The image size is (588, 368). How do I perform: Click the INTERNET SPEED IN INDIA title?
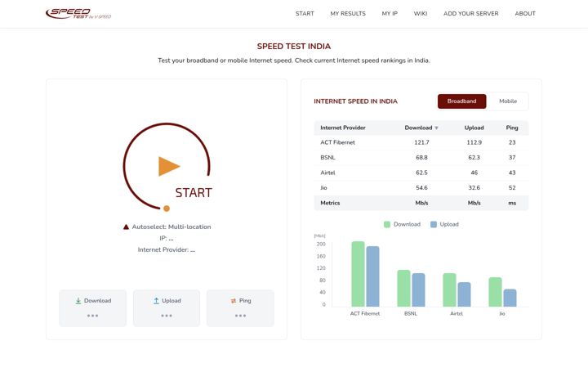[355, 101]
